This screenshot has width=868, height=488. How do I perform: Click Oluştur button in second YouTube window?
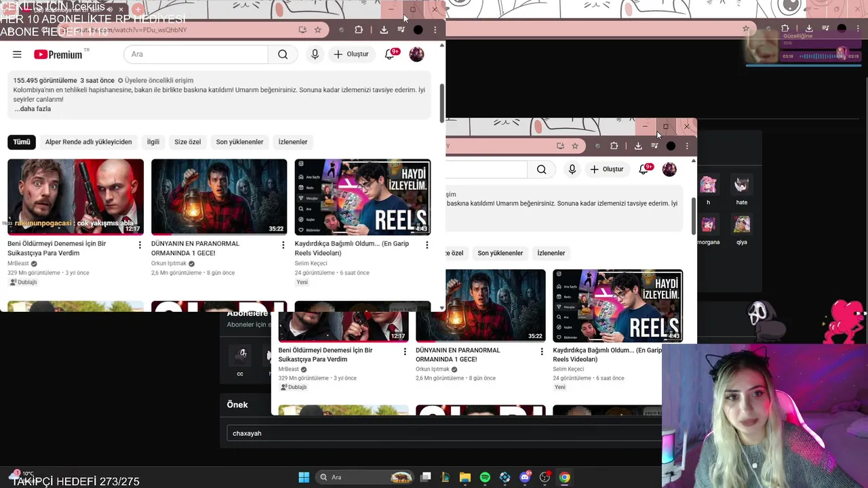click(607, 169)
